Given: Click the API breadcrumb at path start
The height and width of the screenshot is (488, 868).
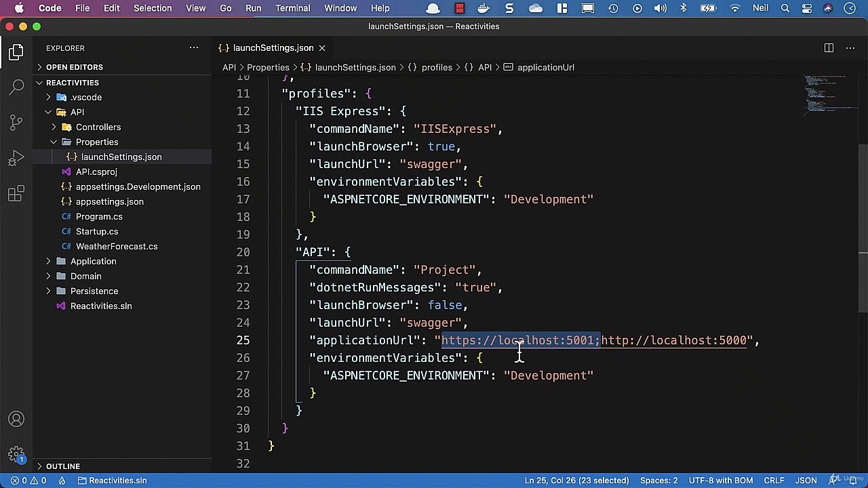Looking at the screenshot, I should click(229, 68).
